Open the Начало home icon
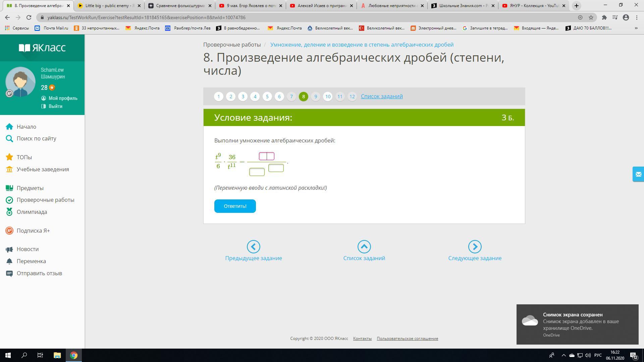This screenshot has width=644, height=362. pyautogui.click(x=9, y=127)
